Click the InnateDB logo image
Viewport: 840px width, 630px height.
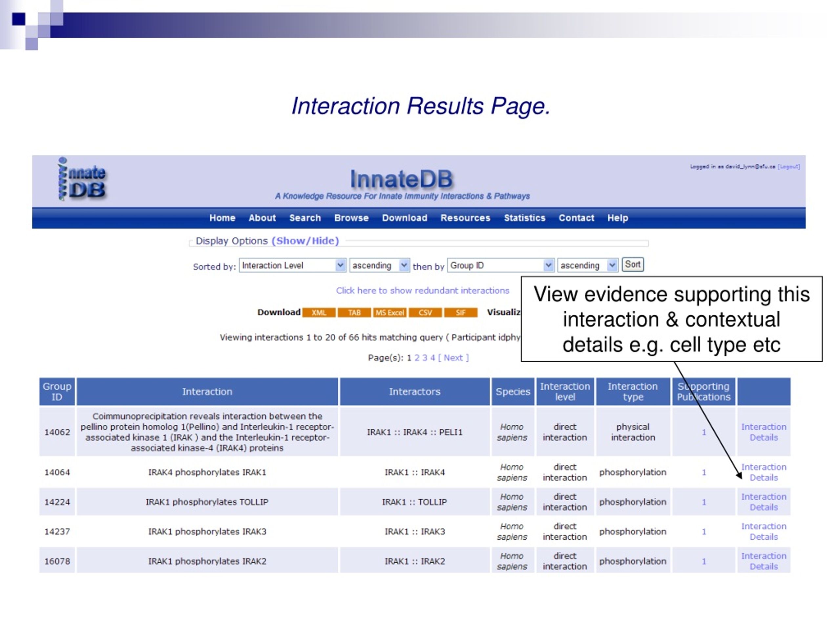click(82, 179)
